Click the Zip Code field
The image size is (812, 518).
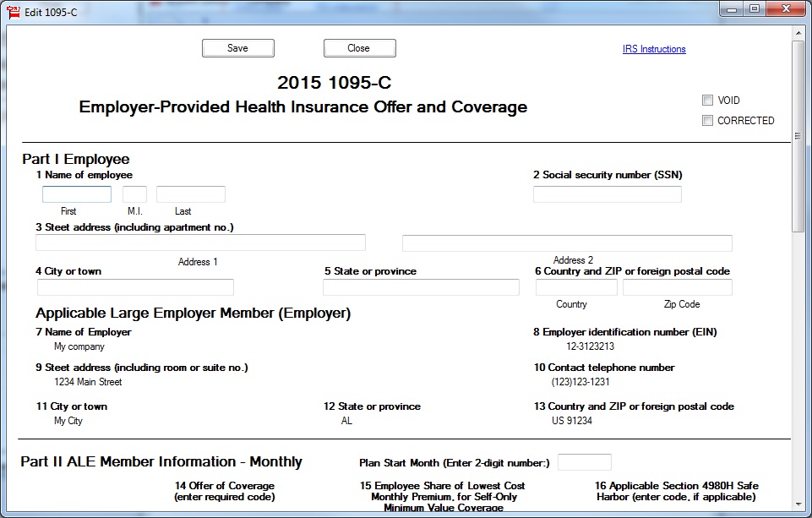click(x=678, y=287)
